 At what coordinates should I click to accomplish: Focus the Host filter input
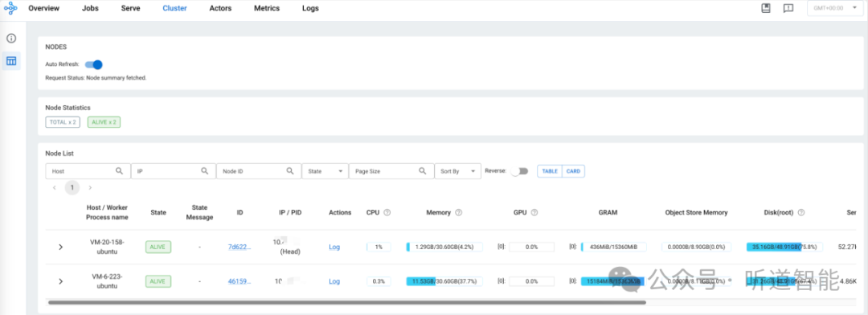click(x=88, y=171)
